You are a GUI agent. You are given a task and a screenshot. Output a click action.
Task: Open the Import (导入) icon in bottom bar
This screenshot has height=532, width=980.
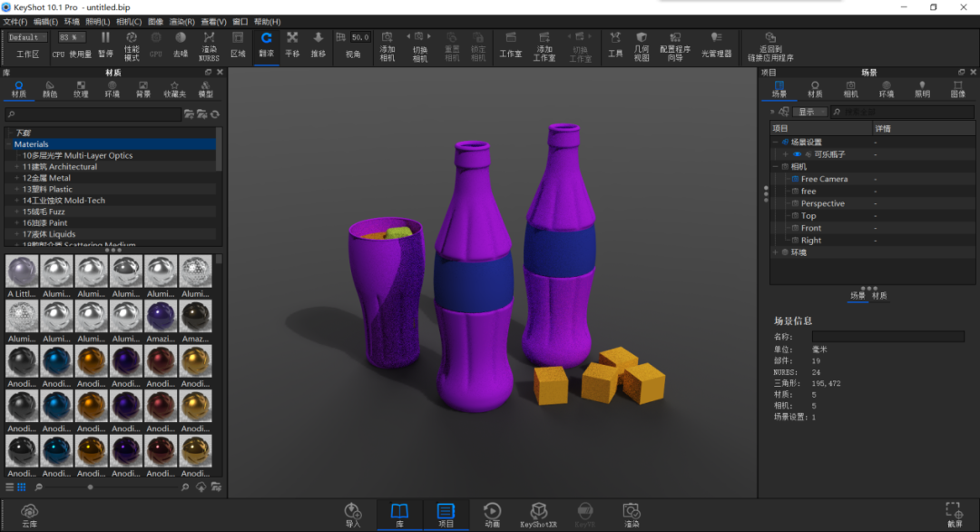353,515
